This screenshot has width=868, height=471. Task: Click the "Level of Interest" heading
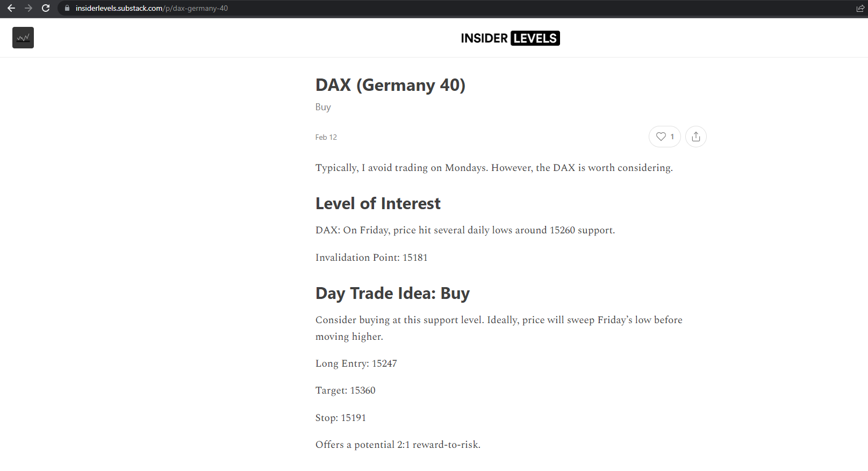(378, 204)
